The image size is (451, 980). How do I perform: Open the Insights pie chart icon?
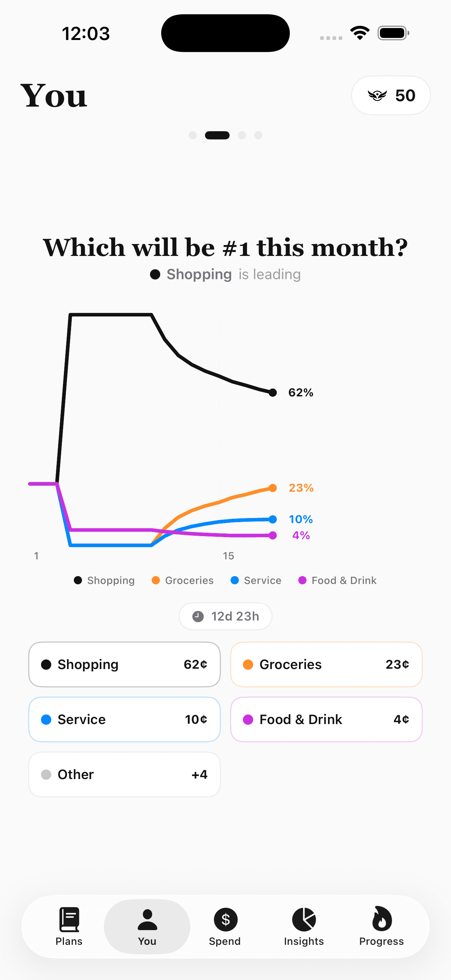pos(303,919)
